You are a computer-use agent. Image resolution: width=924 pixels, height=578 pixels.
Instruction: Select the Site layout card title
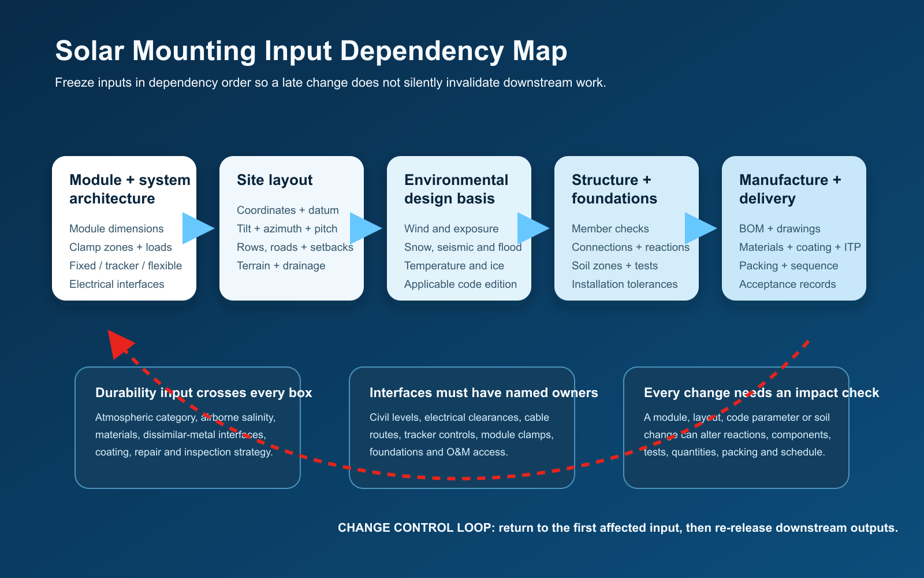pos(274,180)
